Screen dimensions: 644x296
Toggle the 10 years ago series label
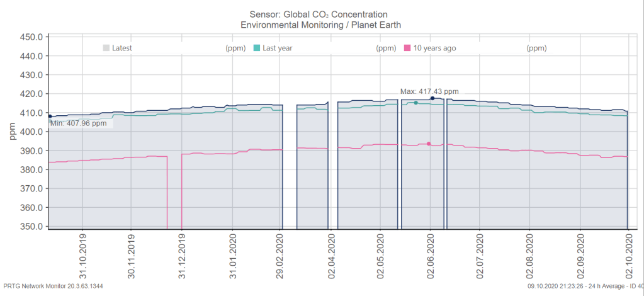coord(434,48)
